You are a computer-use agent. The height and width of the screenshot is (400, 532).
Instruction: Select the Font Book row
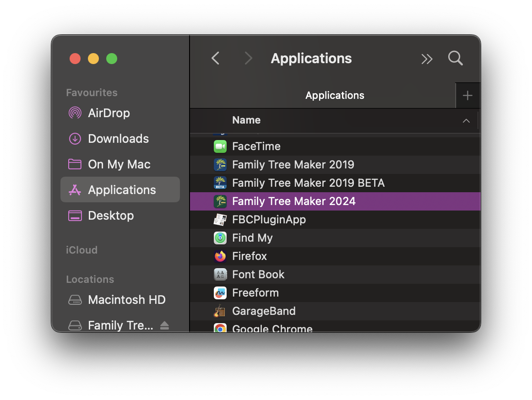(335, 275)
